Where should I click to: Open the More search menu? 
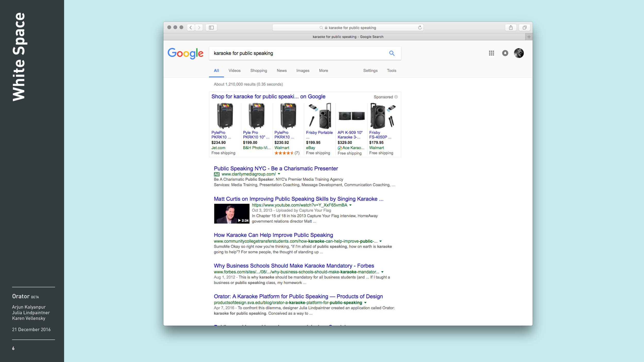click(x=324, y=71)
